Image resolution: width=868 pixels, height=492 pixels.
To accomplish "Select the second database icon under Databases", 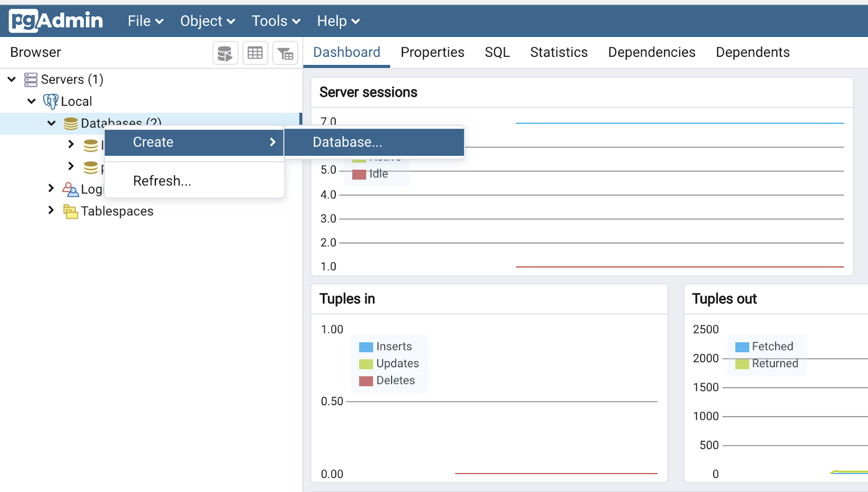I will [x=91, y=168].
